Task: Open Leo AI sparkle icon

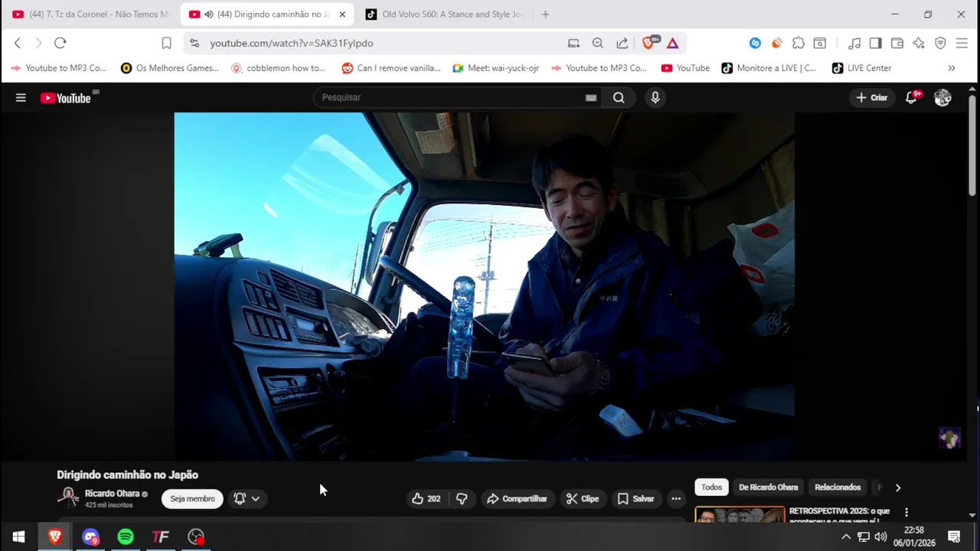Action: coord(919,43)
